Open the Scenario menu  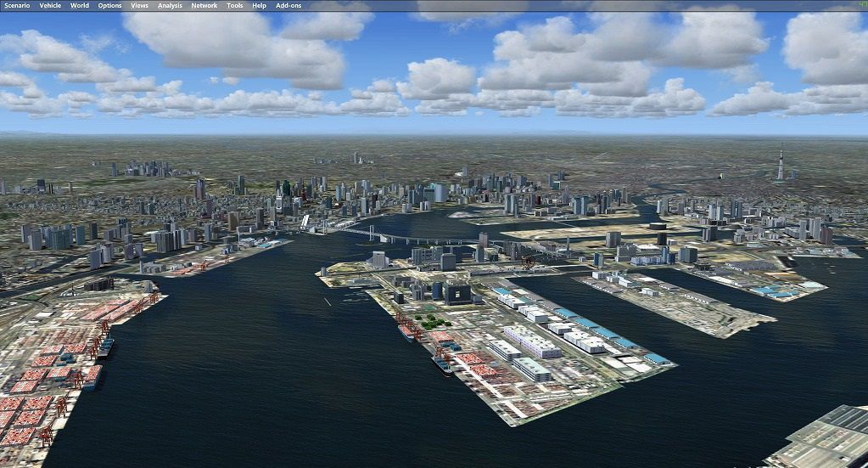(17, 6)
